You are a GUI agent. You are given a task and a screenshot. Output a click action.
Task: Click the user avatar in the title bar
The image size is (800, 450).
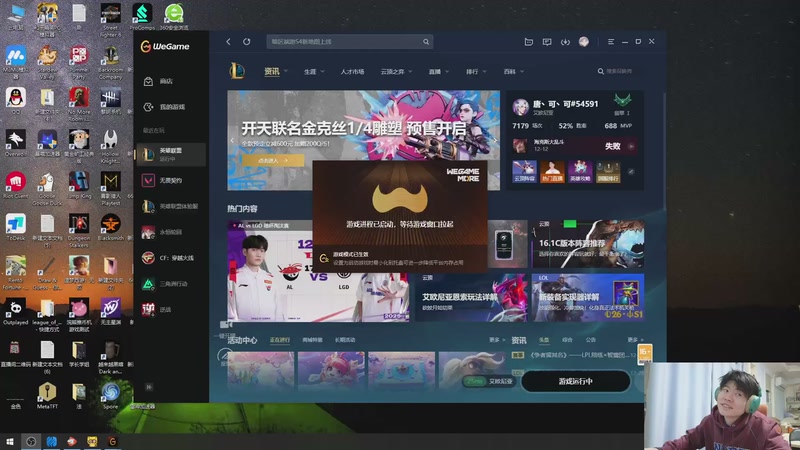click(584, 42)
